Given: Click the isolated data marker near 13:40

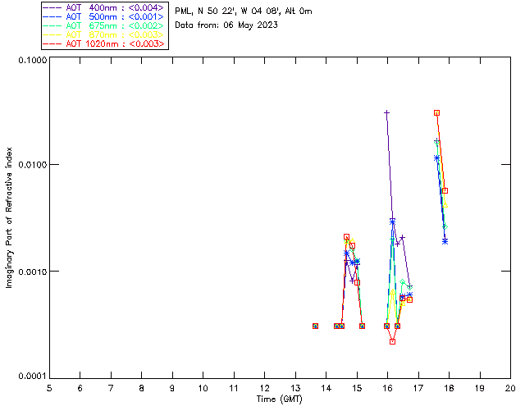Looking at the screenshot, I should click(315, 326).
